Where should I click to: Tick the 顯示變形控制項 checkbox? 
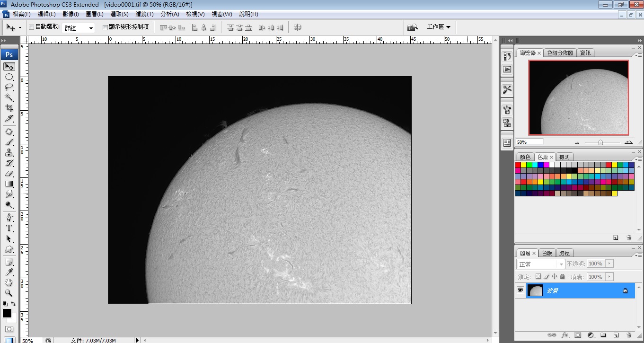tap(105, 27)
